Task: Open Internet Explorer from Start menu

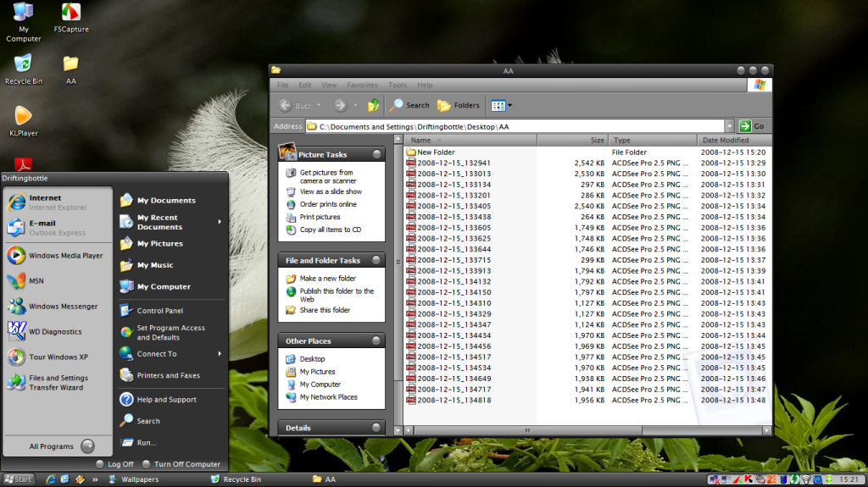Action: 58,202
